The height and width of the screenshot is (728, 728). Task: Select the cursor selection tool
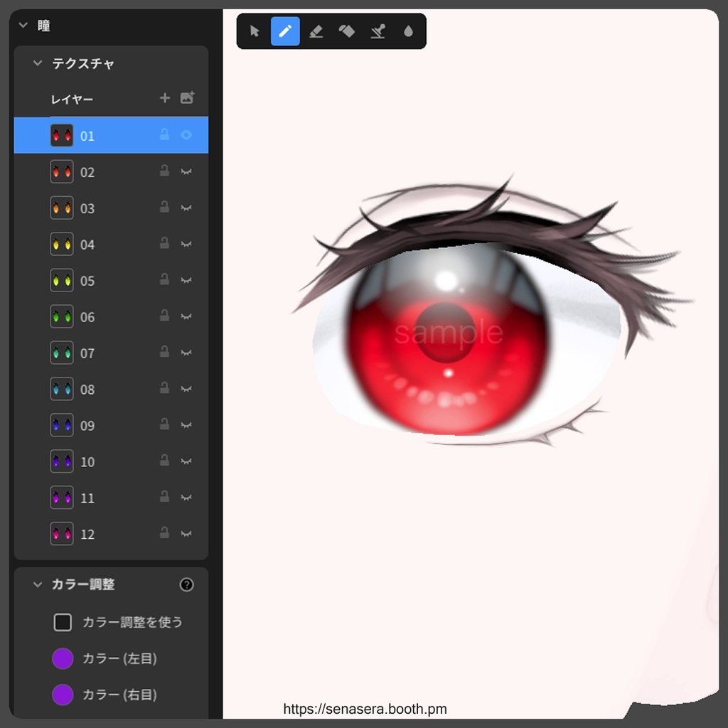click(254, 31)
